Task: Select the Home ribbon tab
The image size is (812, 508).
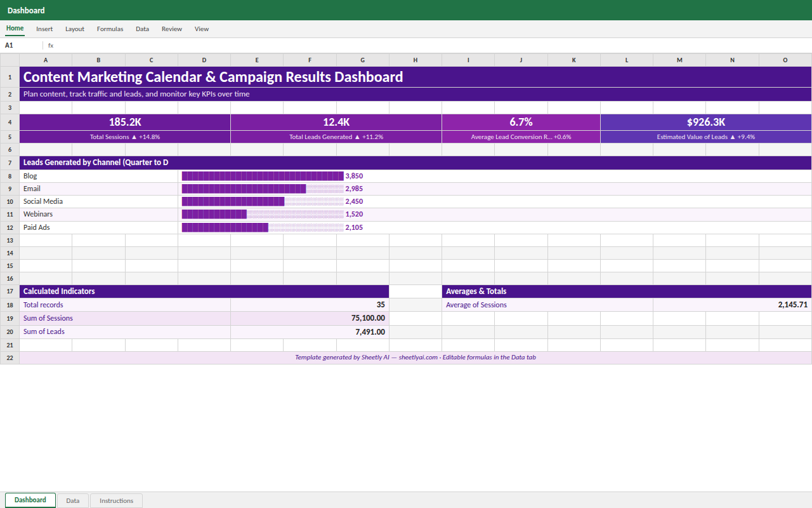Action: pos(15,29)
